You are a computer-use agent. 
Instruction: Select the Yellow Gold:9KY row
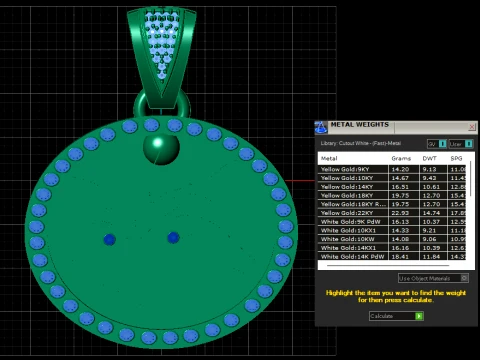(x=392, y=169)
